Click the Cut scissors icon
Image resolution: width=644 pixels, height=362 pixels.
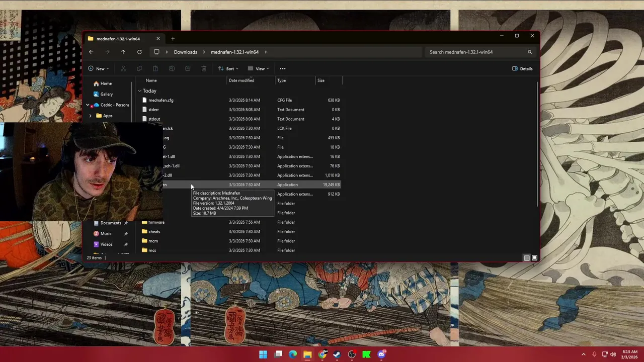pyautogui.click(x=123, y=68)
